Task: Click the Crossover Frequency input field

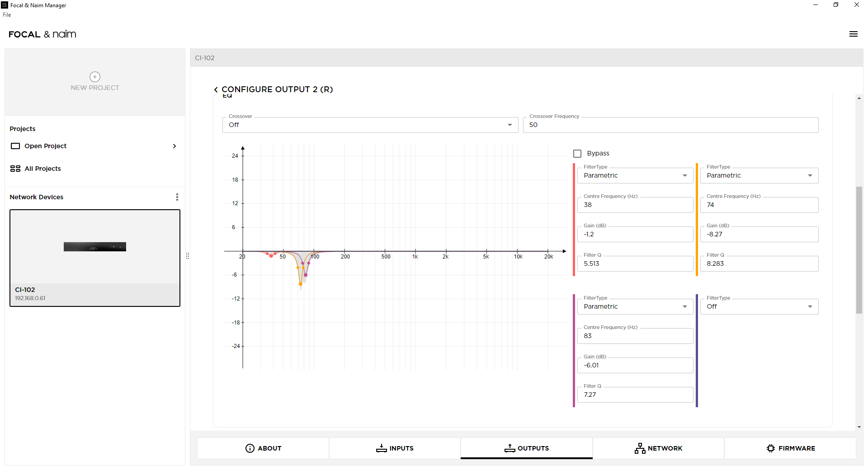Action: click(670, 125)
